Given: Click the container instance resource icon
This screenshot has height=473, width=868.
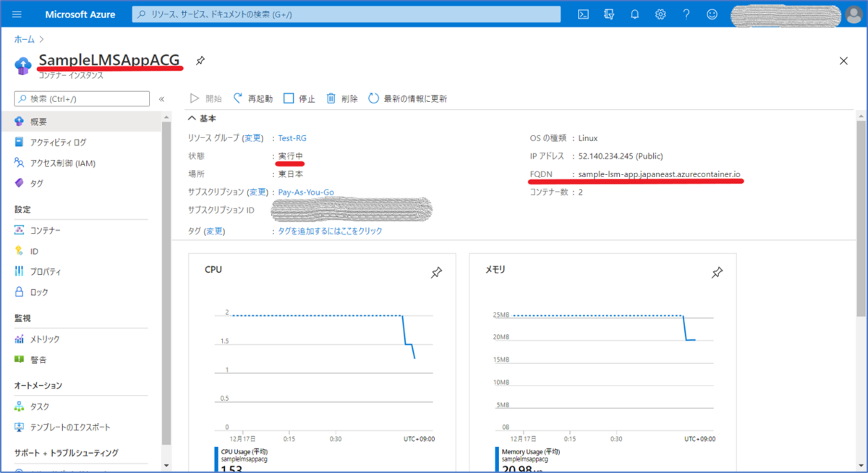Looking at the screenshot, I should 22,65.
